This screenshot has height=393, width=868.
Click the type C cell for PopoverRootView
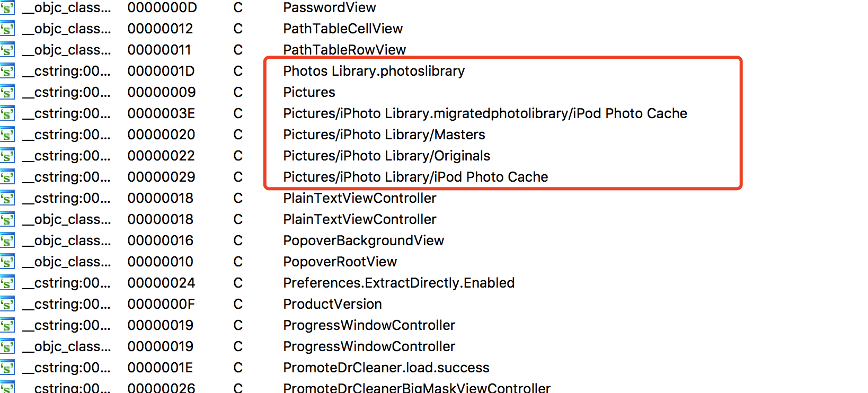(x=238, y=262)
